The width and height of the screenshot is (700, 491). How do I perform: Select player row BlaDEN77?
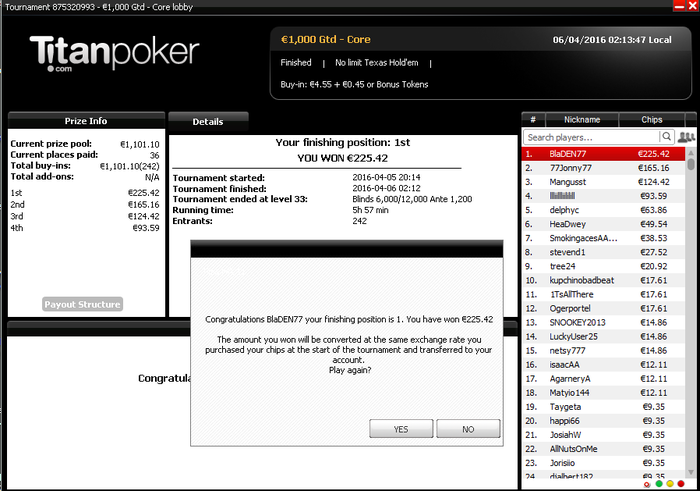coord(603,154)
